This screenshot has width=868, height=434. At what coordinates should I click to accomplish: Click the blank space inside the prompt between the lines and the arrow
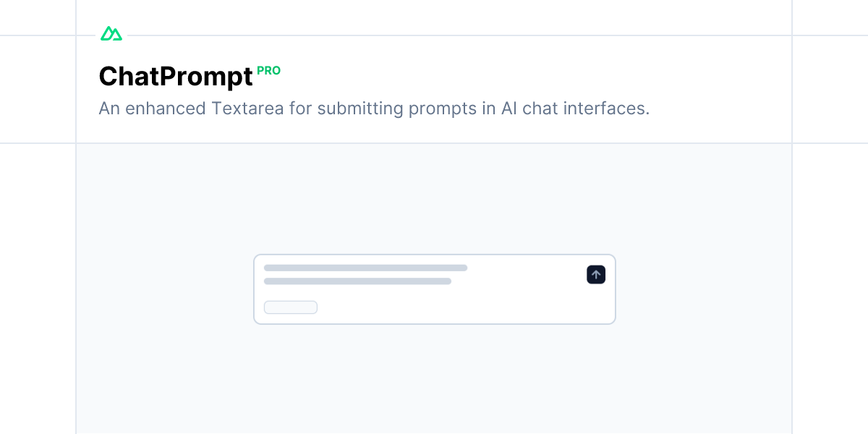527,275
